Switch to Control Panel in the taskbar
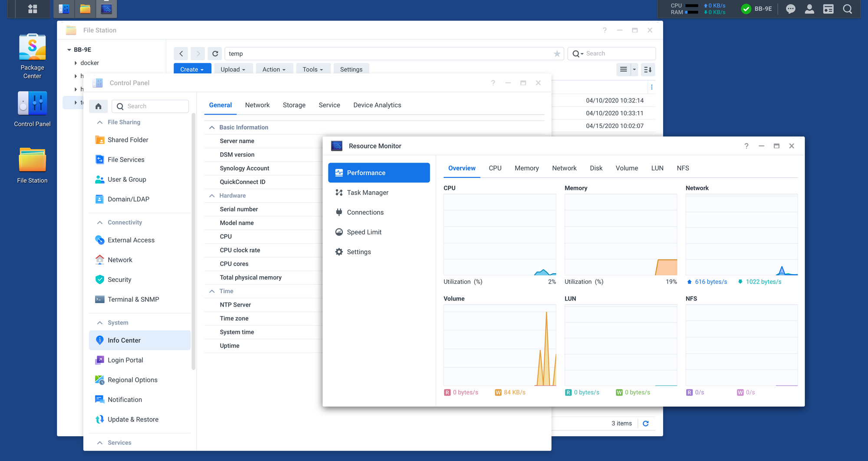 (64, 9)
